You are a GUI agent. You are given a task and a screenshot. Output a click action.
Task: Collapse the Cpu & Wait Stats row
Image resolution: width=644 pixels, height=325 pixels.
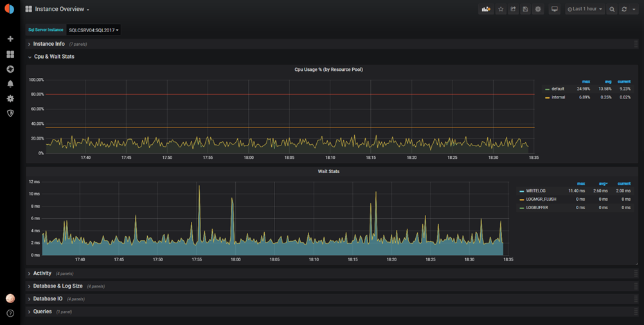point(54,57)
